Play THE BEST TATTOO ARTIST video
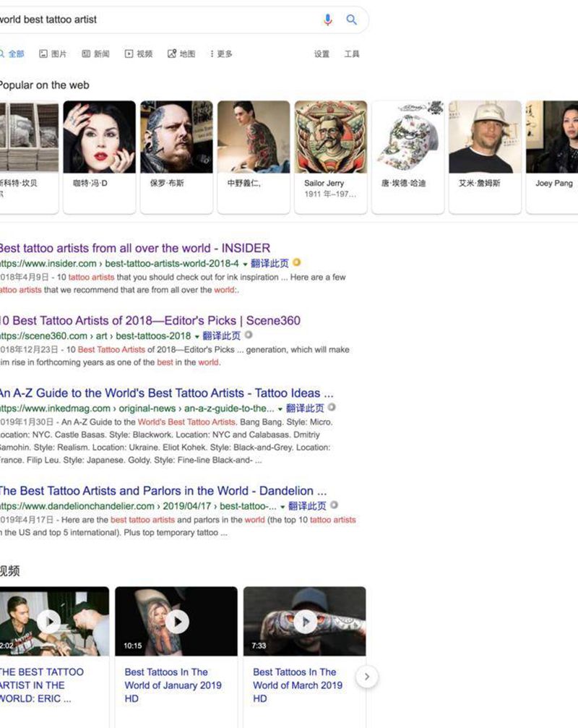This screenshot has width=578, height=728. 48,621
